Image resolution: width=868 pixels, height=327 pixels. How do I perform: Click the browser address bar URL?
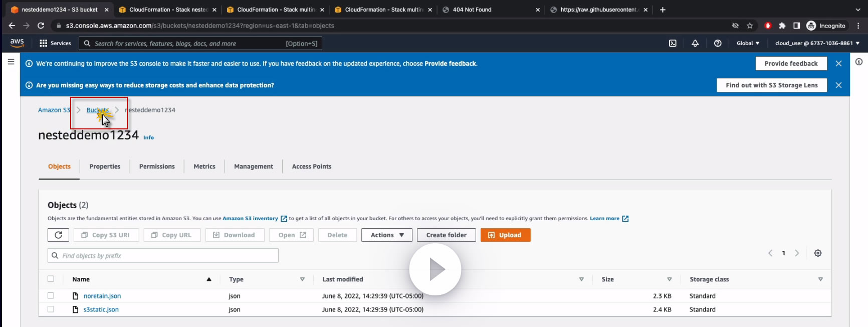[x=200, y=26]
